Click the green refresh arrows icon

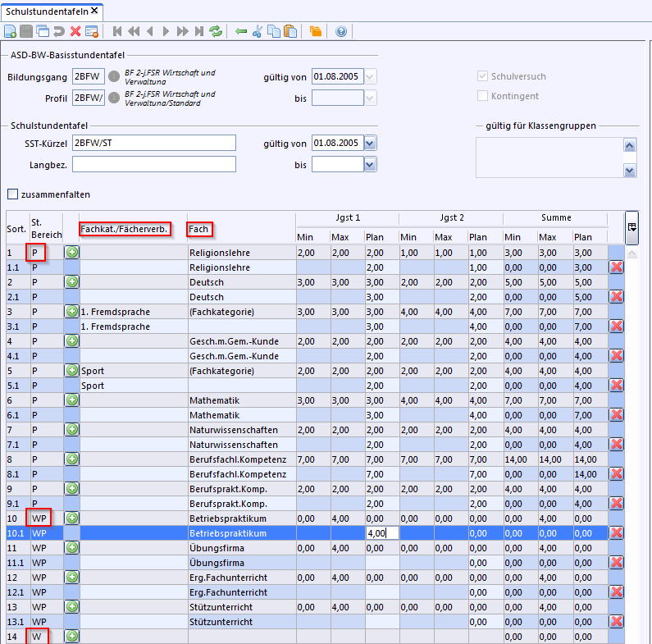216,32
